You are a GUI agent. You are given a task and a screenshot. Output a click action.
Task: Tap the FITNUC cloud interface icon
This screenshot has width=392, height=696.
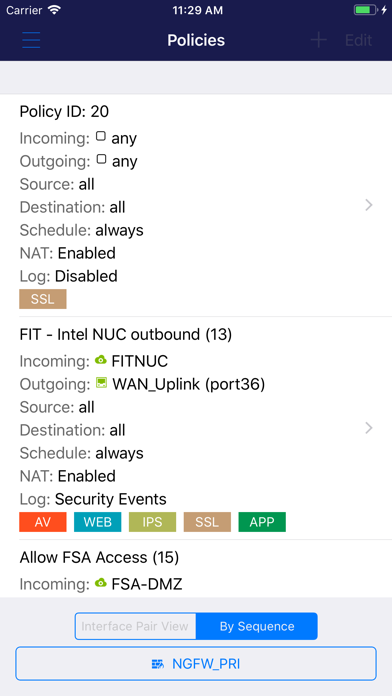point(101,360)
